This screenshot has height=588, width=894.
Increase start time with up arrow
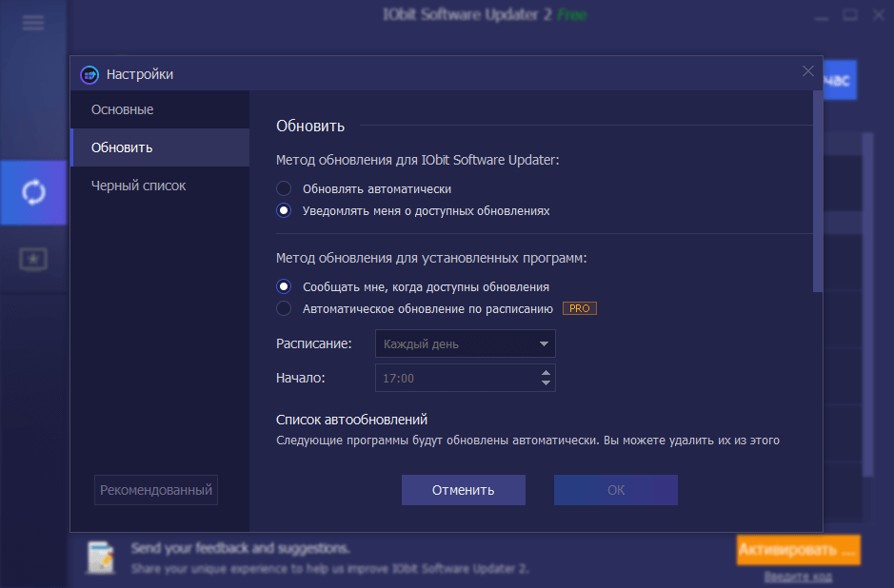click(546, 372)
